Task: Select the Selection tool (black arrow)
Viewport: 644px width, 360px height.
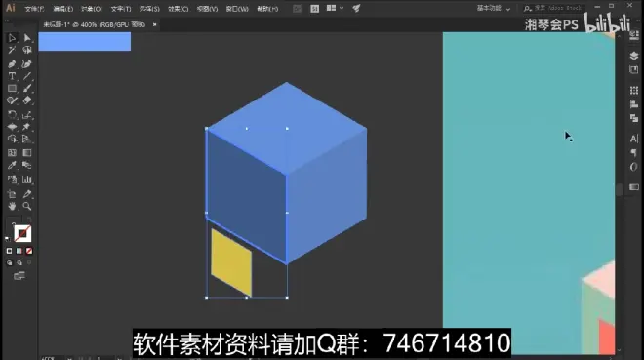Action: tap(12, 38)
